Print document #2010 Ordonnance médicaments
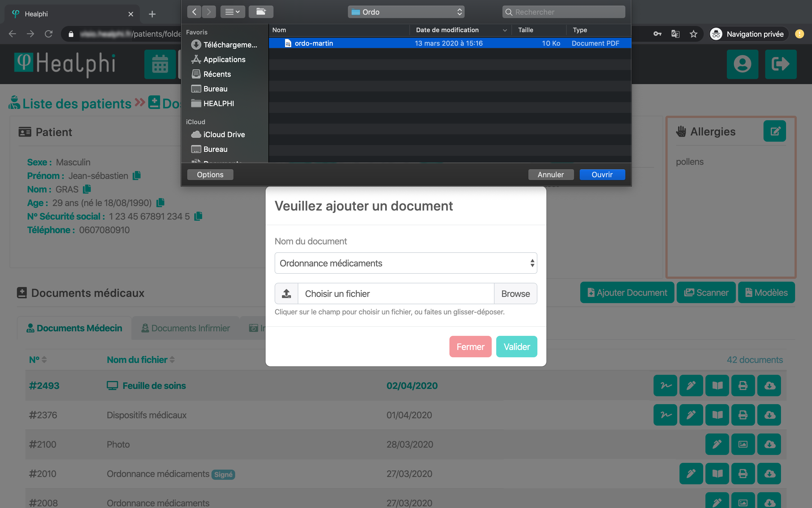The width and height of the screenshot is (812, 508). (743, 473)
